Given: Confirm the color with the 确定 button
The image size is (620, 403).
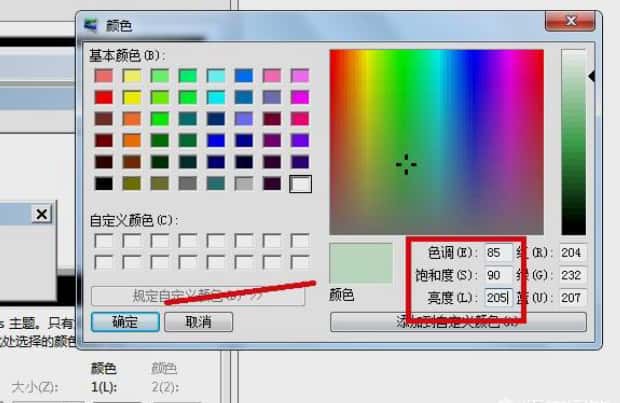Looking at the screenshot, I should (x=125, y=322).
